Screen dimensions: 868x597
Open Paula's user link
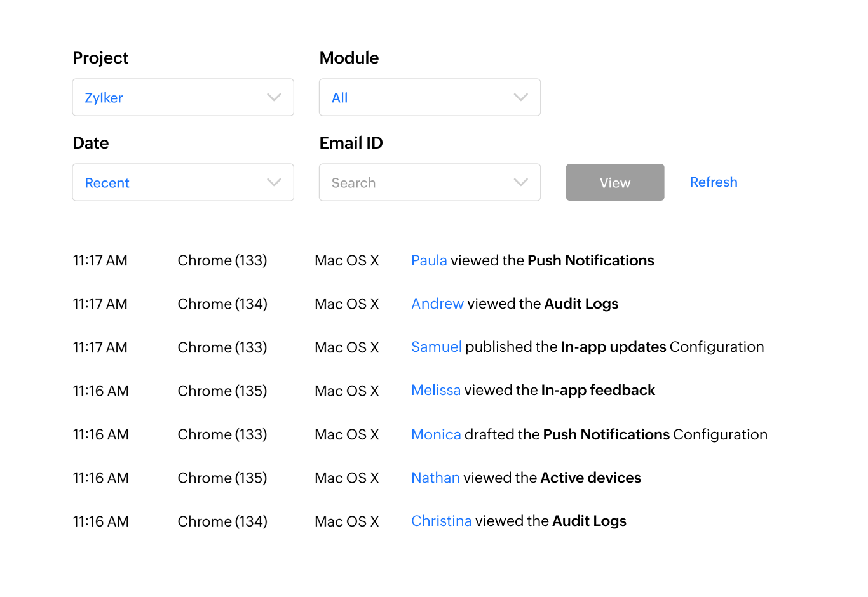coord(429,260)
